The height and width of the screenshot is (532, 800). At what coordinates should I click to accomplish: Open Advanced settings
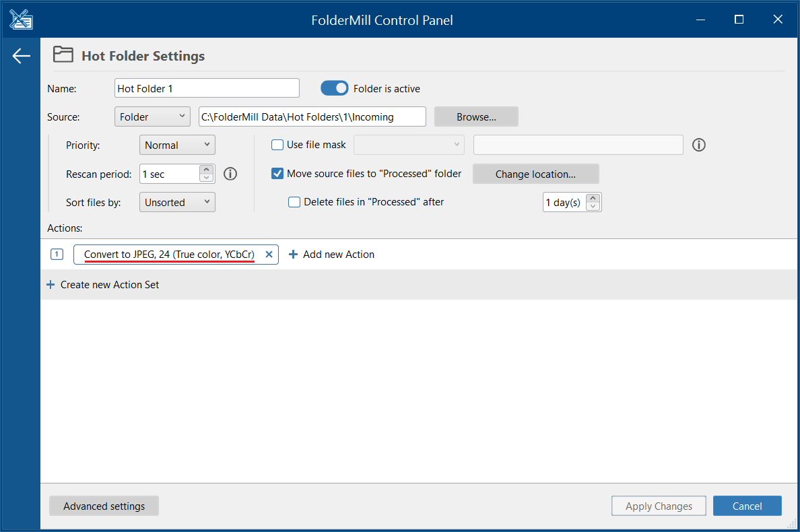[104, 506]
